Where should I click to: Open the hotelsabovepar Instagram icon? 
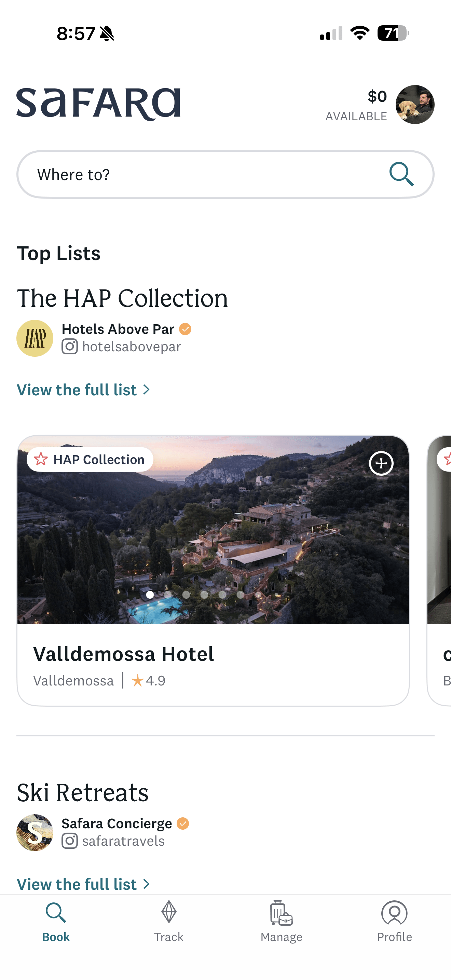tap(70, 346)
